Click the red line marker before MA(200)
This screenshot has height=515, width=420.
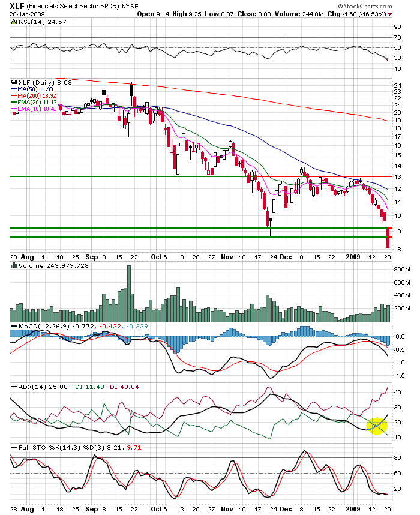pyautogui.click(x=14, y=96)
